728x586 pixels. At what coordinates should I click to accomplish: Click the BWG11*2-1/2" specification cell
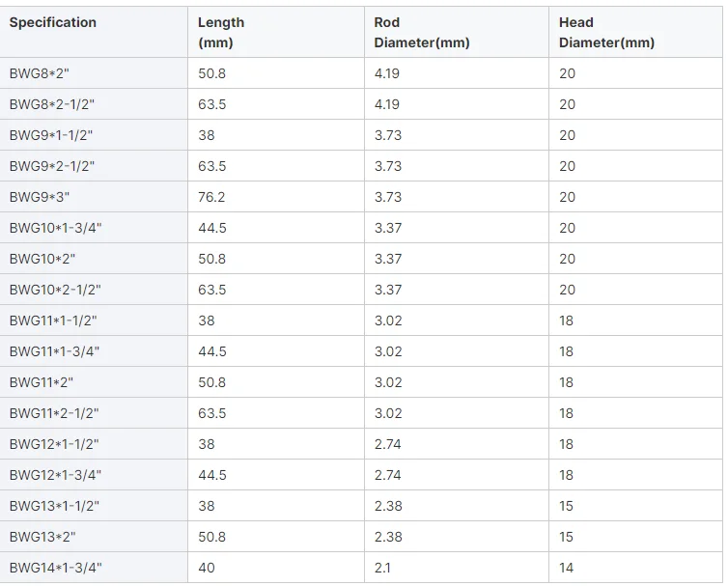[54, 413]
